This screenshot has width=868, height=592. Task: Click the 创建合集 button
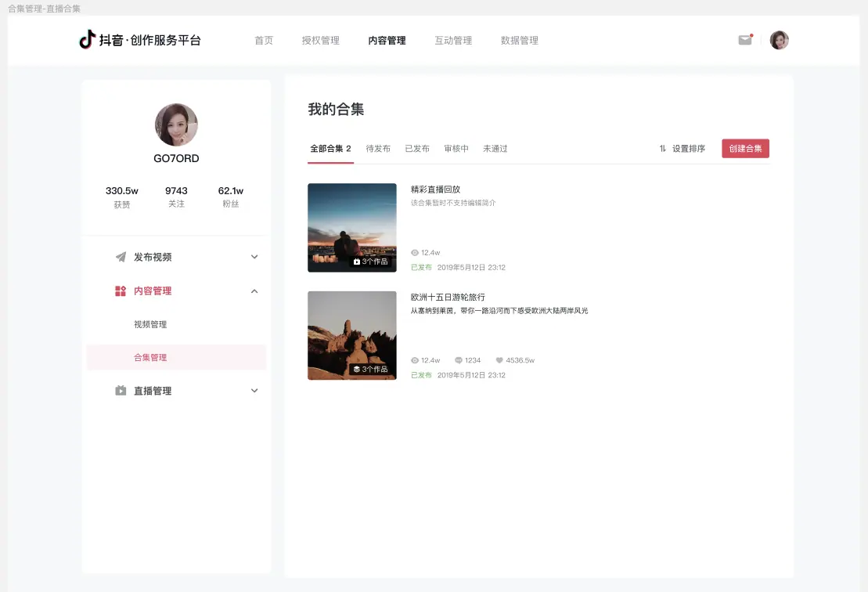(x=745, y=149)
